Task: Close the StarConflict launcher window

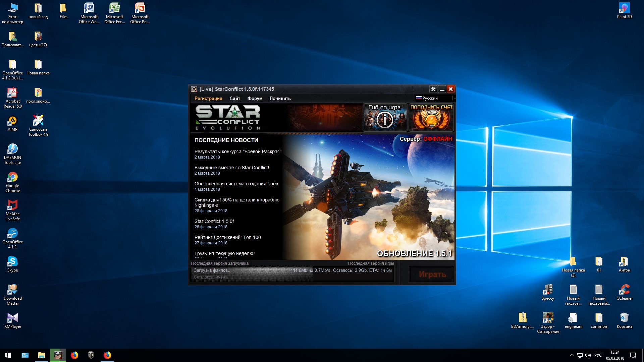Action: (x=451, y=89)
